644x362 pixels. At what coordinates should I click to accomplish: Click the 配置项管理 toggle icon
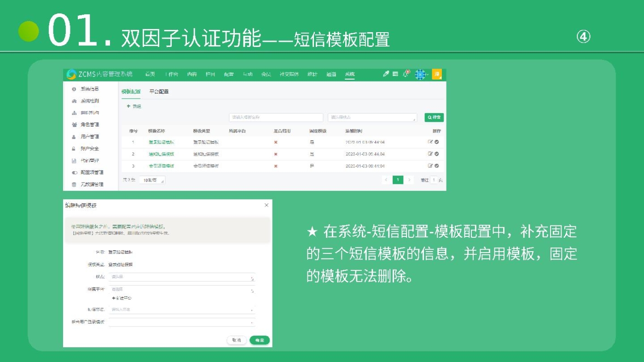tap(74, 172)
